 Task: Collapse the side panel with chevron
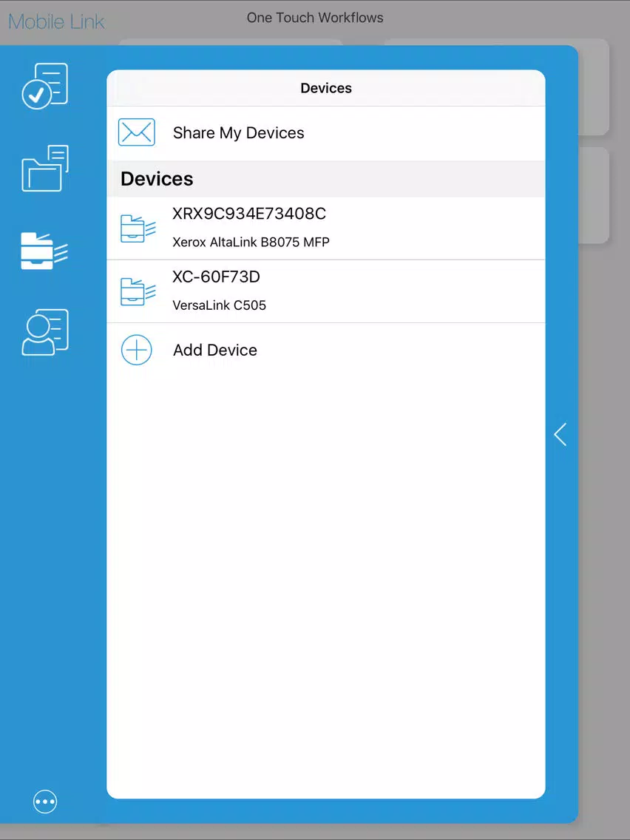(x=560, y=435)
